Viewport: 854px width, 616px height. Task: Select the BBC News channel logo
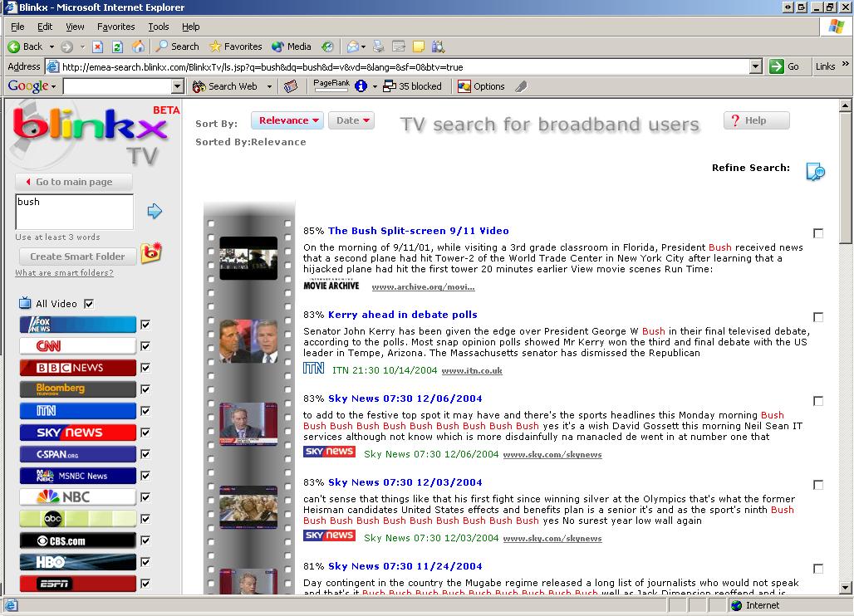pyautogui.click(x=78, y=368)
